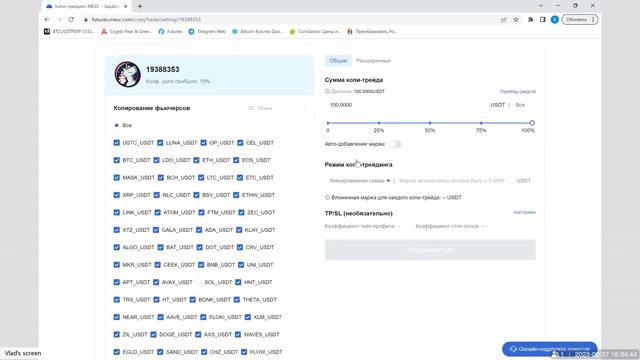The height and width of the screenshot is (360, 640).
Task: Check the SOL_USDT checkbox
Action: pyautogui.click(x=198, y=282)
